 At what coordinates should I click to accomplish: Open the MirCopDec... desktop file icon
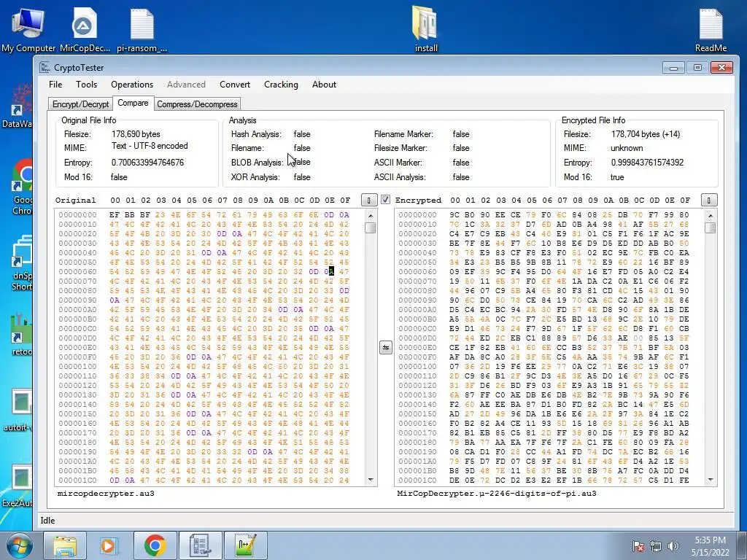(x=85, y=28)
